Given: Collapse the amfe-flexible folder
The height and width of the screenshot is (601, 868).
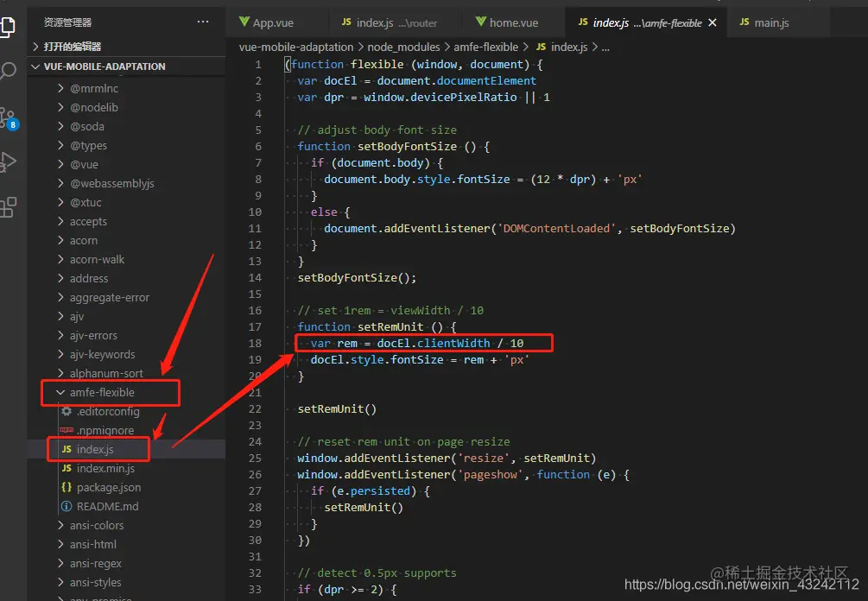Looking at the screenshot, I should 126,392.
